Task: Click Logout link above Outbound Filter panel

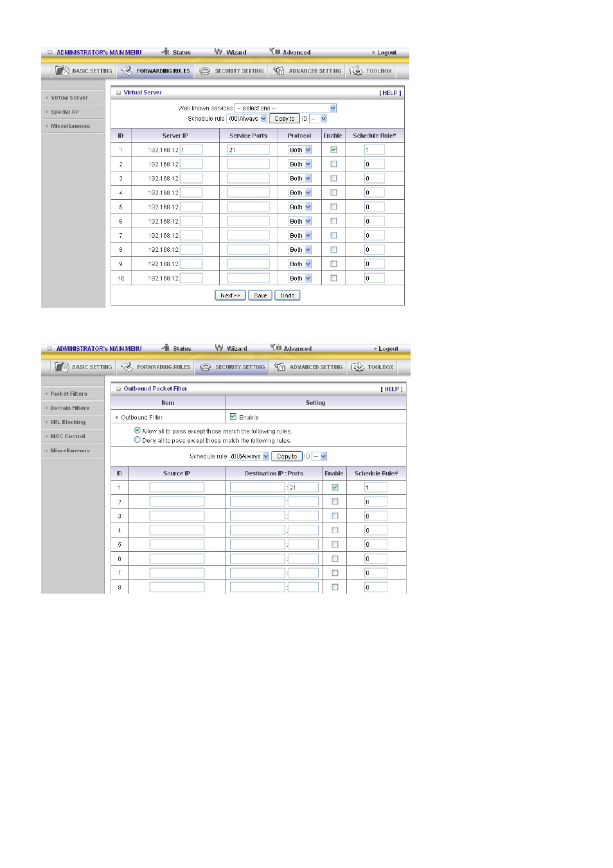Action: pos(388,349)
